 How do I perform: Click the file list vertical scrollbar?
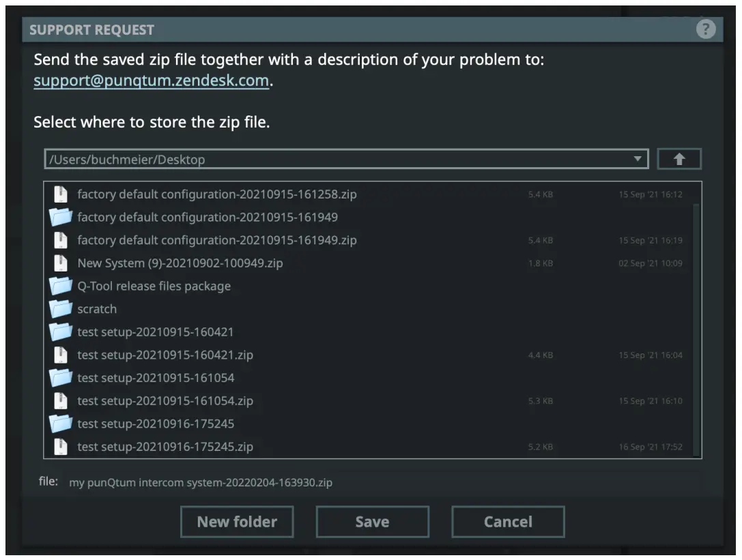coord(696,329)
